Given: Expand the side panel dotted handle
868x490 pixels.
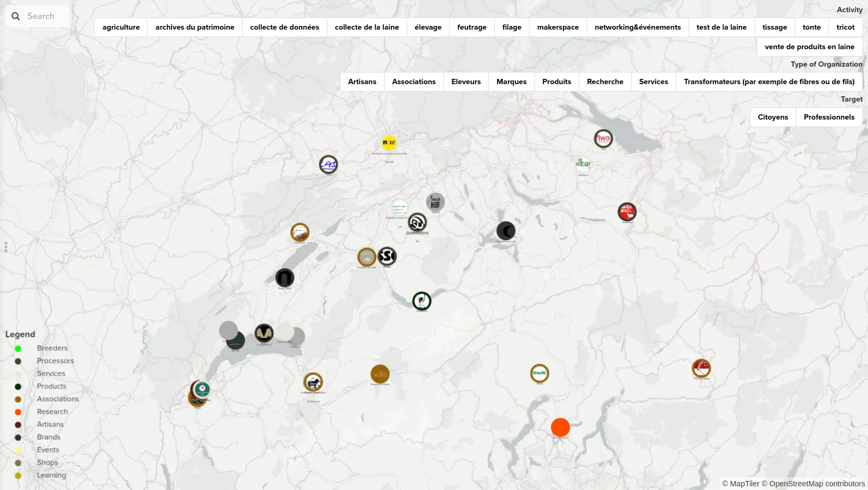Looking at the screenshot, I should click(6, 247).
